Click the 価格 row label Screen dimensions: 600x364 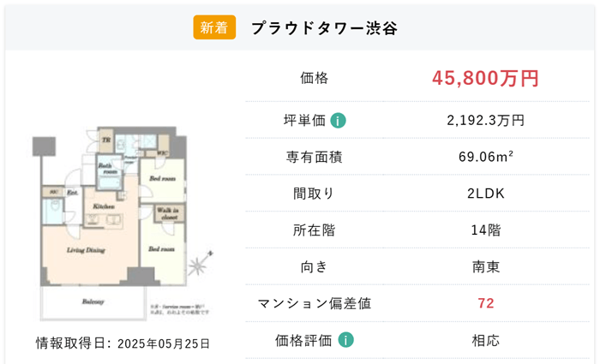(x=315, y=78)
